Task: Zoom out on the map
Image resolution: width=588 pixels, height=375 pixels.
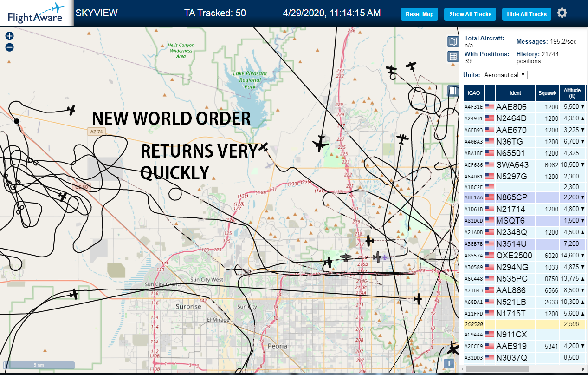Action: [9, 47]
